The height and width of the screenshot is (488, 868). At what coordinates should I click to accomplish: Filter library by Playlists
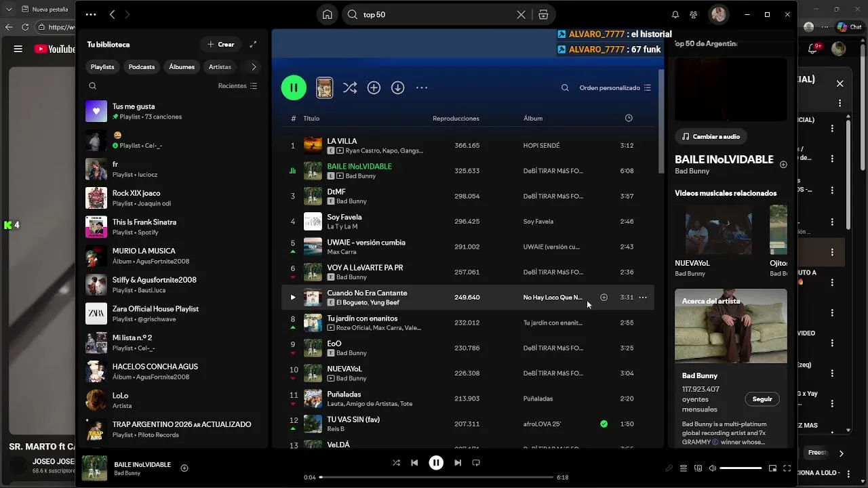102,67
